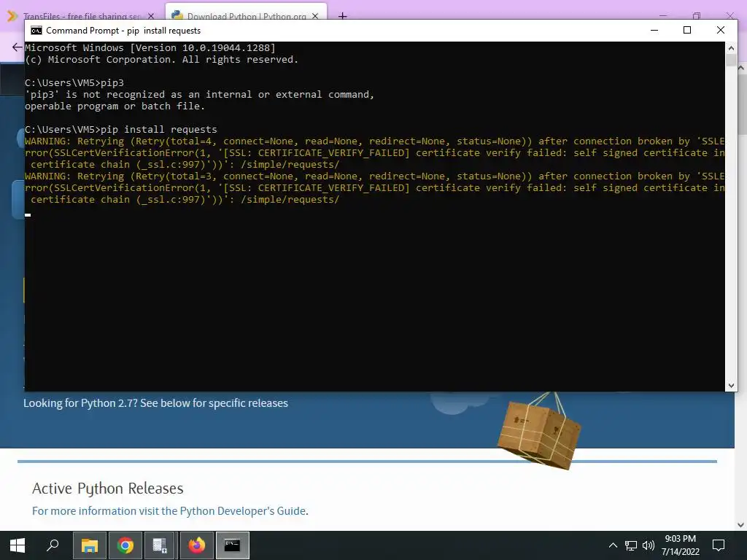The height and width of the screenshot is (560, 747).
Task: Show hidden system tray icons
Action: [x=613, y=545]
